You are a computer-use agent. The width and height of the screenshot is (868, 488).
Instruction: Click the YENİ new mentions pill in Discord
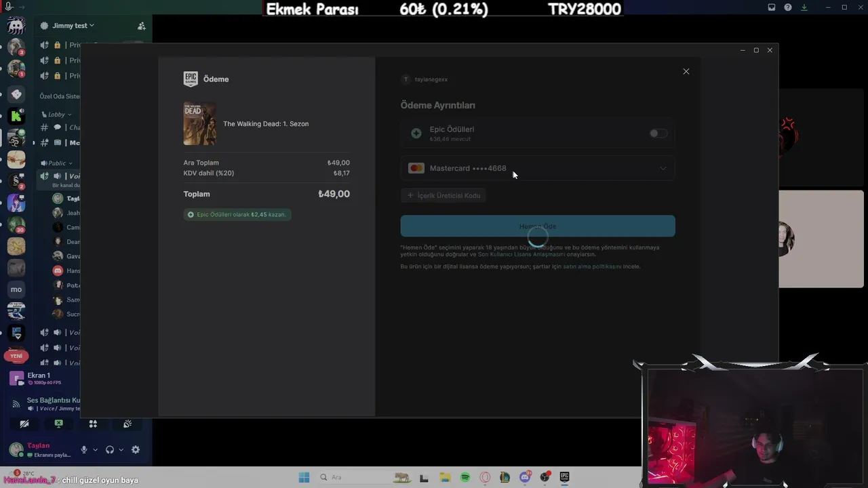pos(16,356)
